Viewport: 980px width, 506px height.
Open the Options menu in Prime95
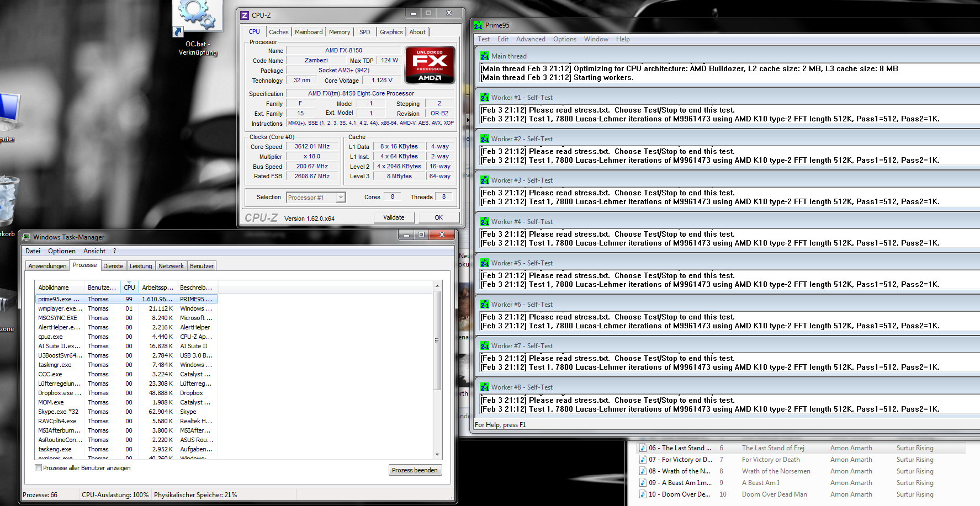[565, 39]
